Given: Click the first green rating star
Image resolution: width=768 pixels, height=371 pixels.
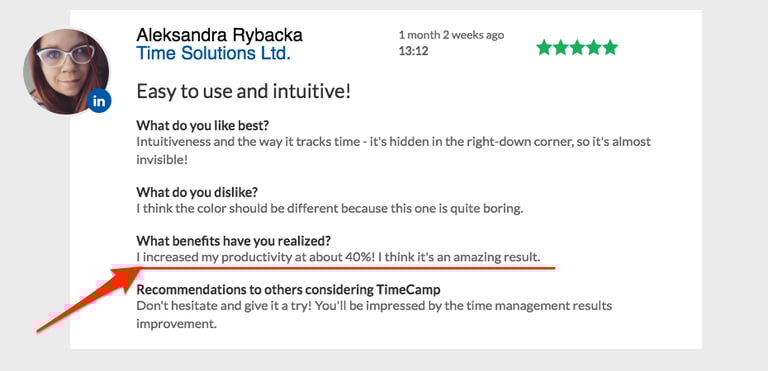Looking at the screenshot, I should 544,48.
